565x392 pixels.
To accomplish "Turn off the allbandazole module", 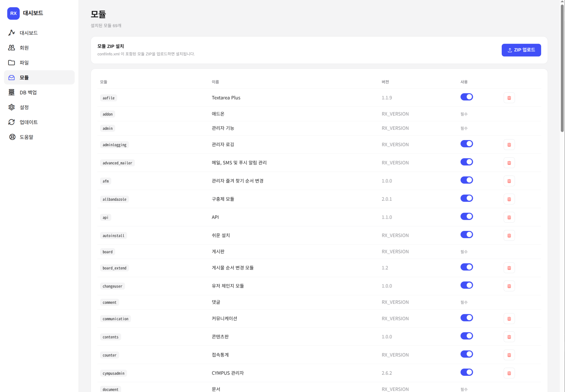I will click(467, 198).
